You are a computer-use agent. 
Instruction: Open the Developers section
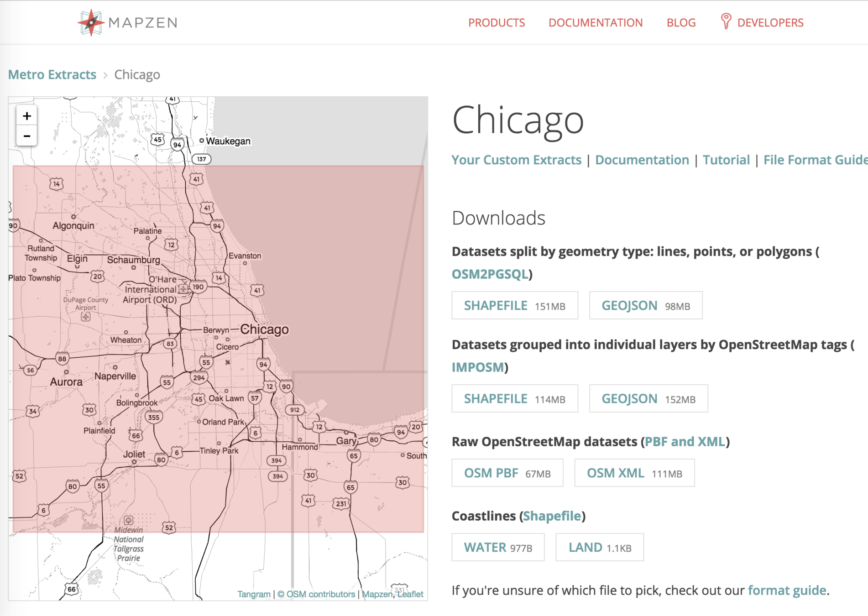pos(770,22)
